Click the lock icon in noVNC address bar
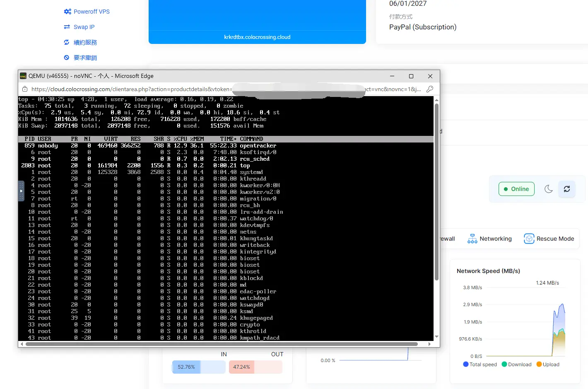This screenshot has height=389, width=588. tap(25, 89)
